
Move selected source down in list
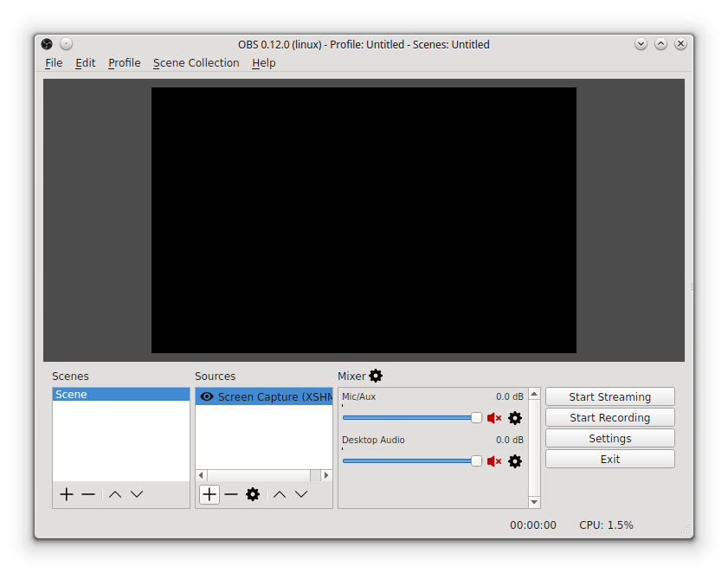(301, 494)
